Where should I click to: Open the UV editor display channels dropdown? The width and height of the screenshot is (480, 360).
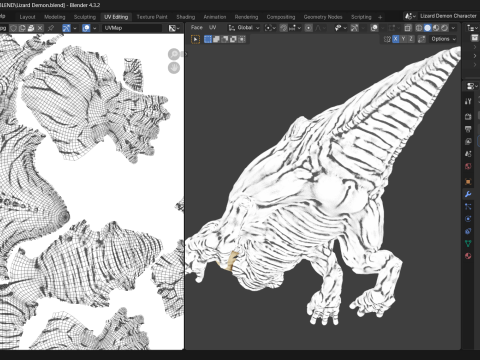point(174,28)
